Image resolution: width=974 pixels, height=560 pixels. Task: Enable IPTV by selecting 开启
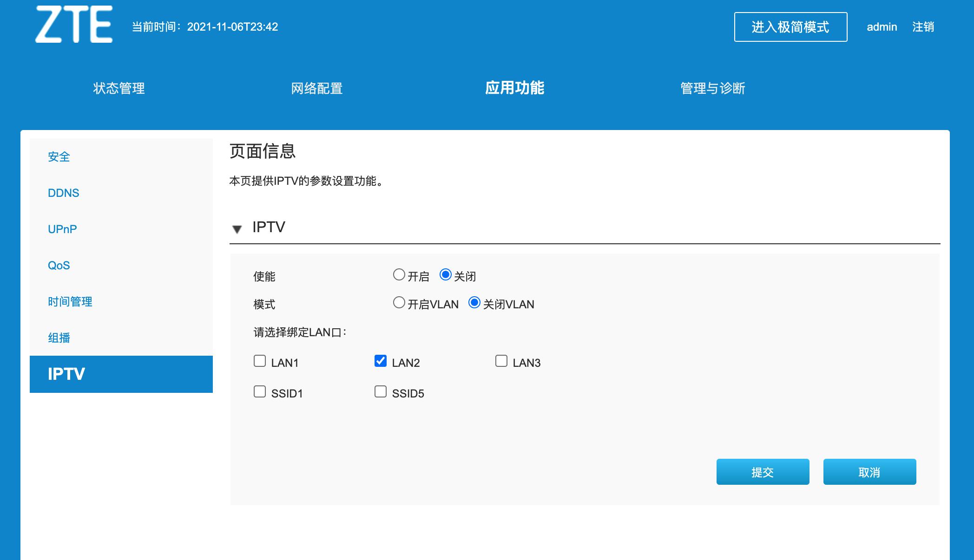[399, 275]
